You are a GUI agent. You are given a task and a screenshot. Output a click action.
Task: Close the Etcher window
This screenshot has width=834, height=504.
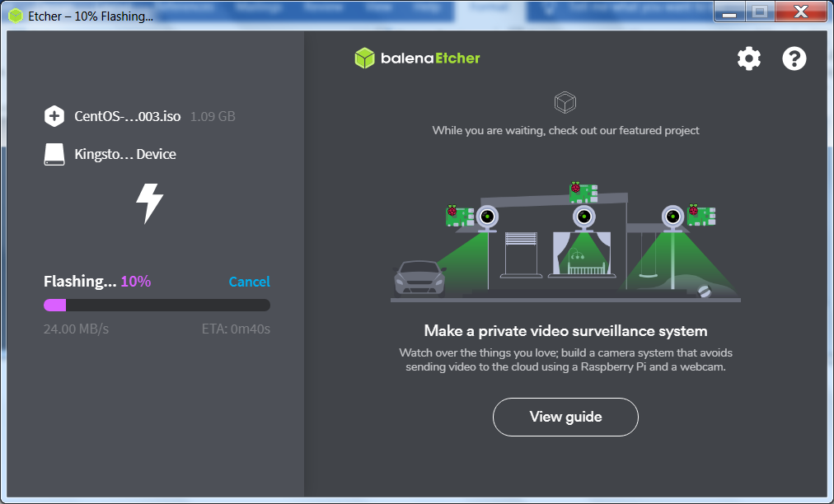pyautogui.click(x=799, y=12)
